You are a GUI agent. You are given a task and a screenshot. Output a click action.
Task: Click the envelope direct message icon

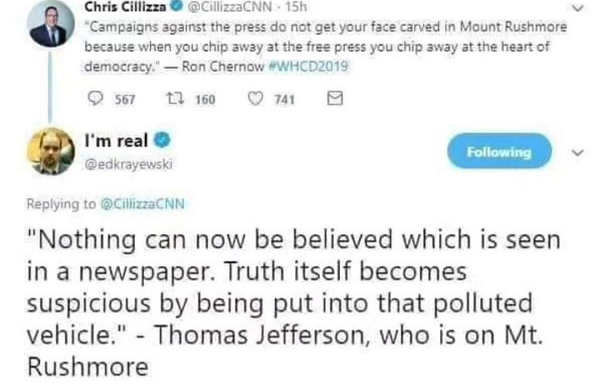coord(335,98)
